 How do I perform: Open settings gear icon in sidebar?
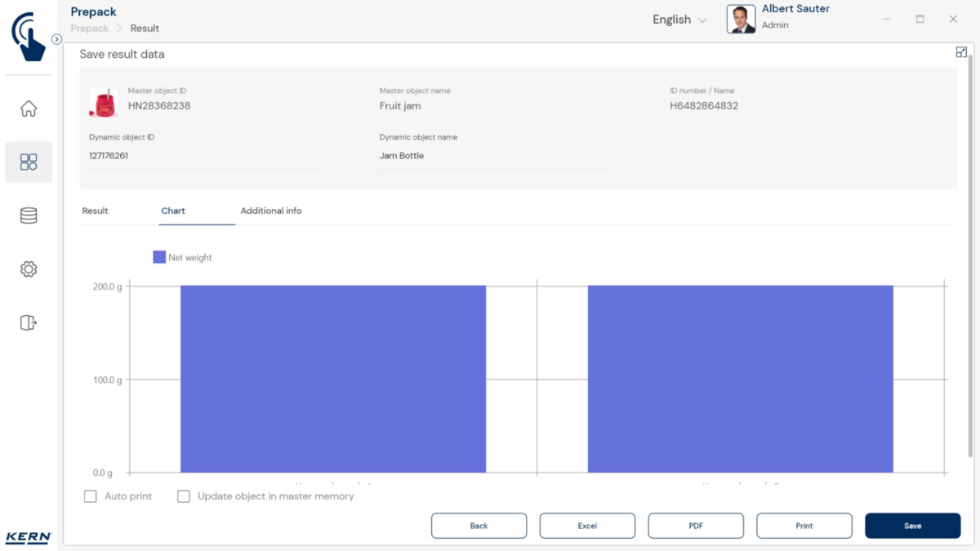[29, 269]
